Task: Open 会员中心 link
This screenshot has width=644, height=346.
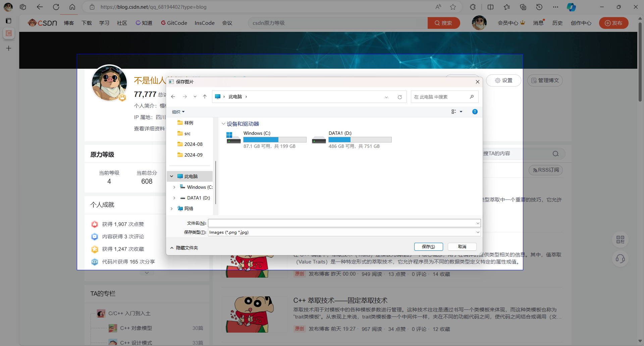Action: coord(511,23)
